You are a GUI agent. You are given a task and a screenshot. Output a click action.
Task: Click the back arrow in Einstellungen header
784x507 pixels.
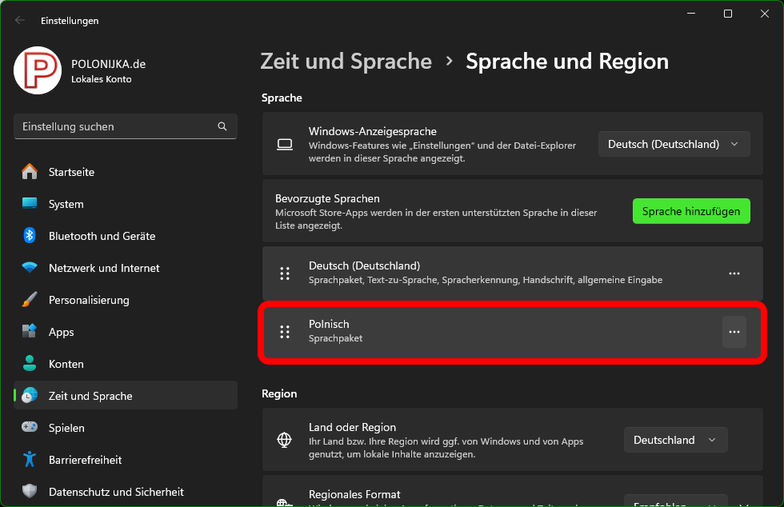(20, 20)
